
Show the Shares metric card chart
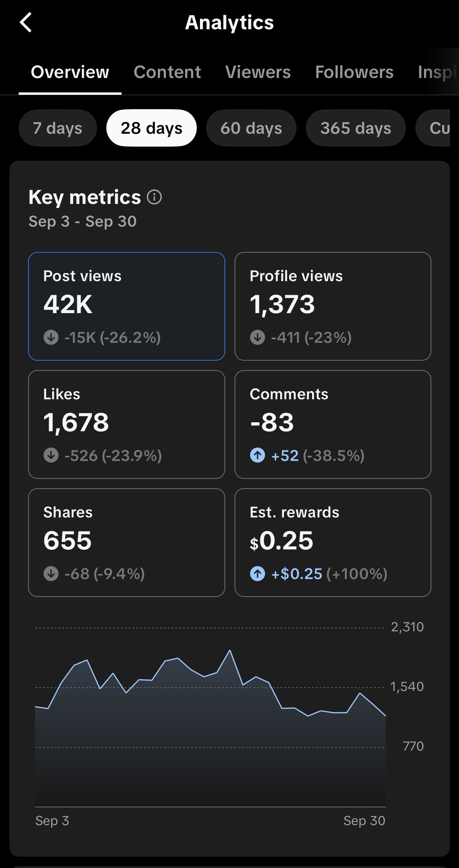pos(127,542)
